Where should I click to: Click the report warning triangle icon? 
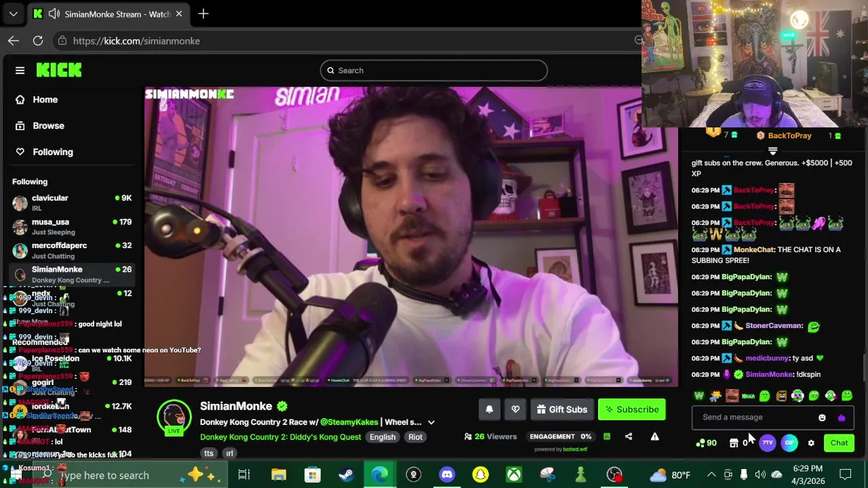point(654,436)
